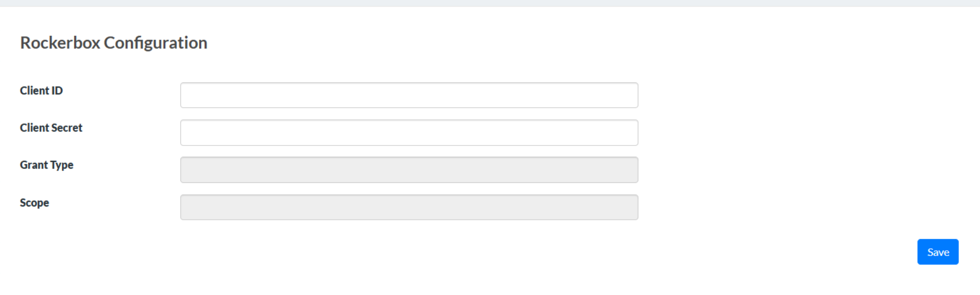Select the second white text field
The image size is (980, 295).
(x=409, y=133)
